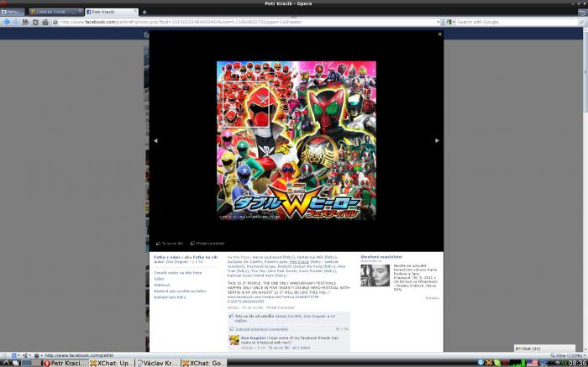Open the View (100%) zoom control
Image resolution: width=588 pixels, height=367 pixels.
coord(566,355)
